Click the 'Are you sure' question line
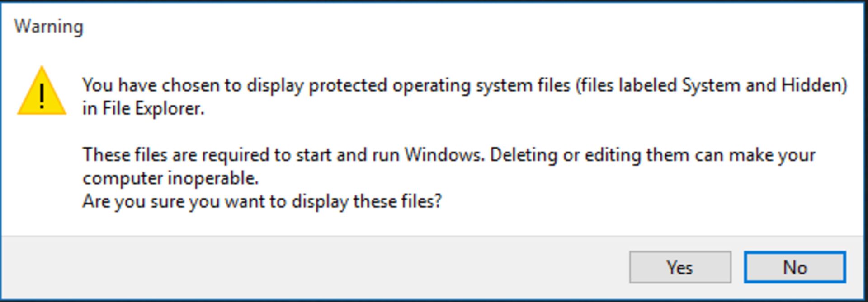Screen dimensions: 868x302 click(x=262, y=201)
